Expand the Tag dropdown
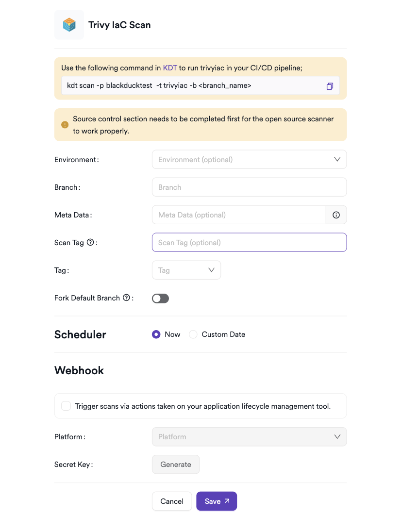This screenshot has width=402, height=532. click(186, 270)
